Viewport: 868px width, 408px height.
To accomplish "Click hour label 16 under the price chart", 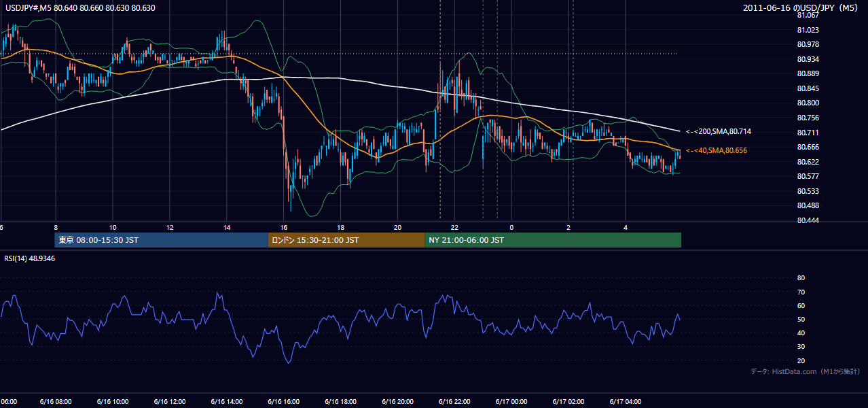I will [284, 227].
